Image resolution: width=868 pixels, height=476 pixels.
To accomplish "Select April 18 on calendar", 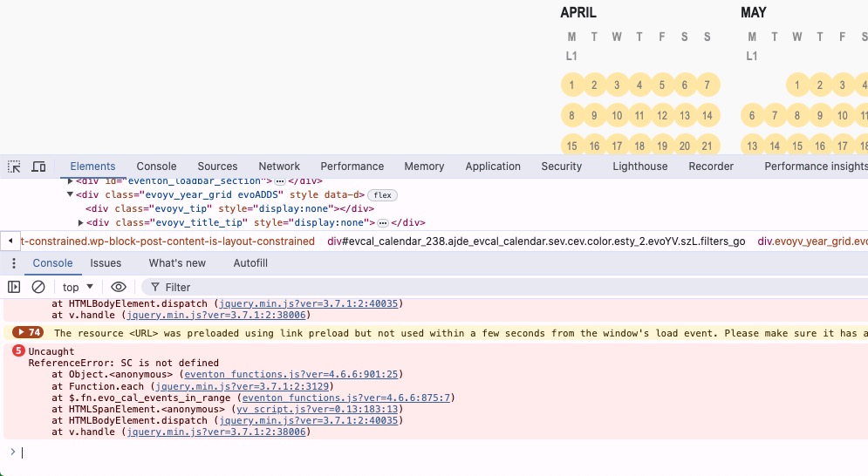I will click(x=639, y=146).
